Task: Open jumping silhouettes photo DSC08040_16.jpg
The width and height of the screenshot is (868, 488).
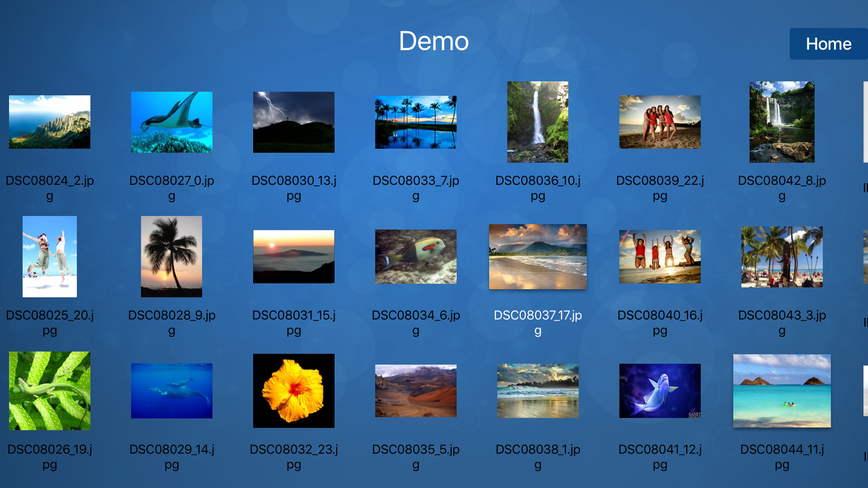Action: (660, 257)
